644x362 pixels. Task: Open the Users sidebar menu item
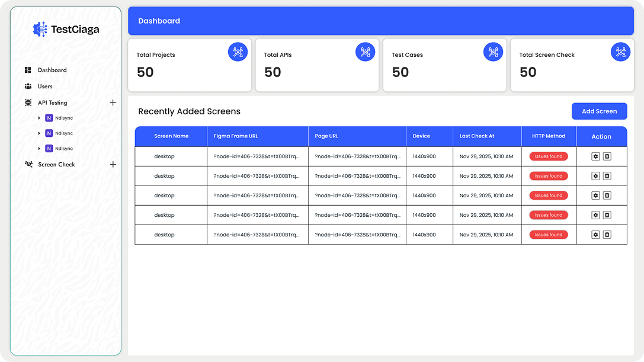(45, 87)
